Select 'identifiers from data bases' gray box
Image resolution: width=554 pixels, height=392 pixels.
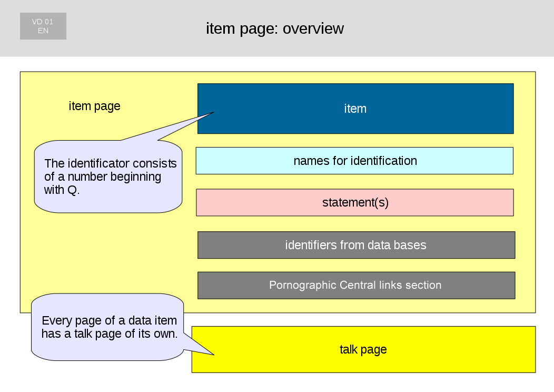point(355,245)
